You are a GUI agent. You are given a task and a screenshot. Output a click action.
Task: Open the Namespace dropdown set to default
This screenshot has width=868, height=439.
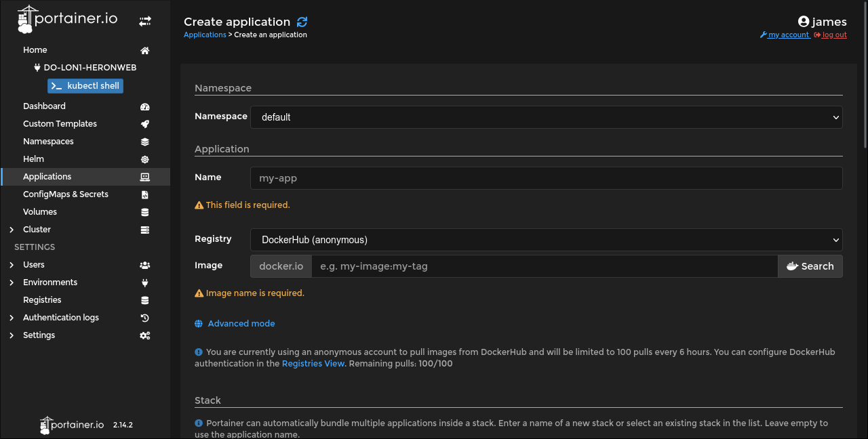(x=547, y=117)
